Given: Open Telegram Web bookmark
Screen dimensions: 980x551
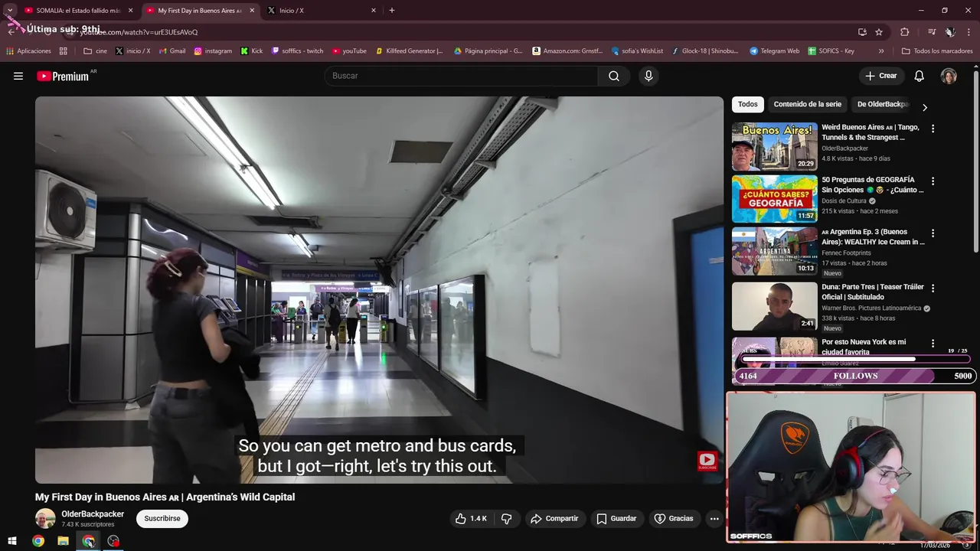Looking at the screenshot, I should [774, 51].
